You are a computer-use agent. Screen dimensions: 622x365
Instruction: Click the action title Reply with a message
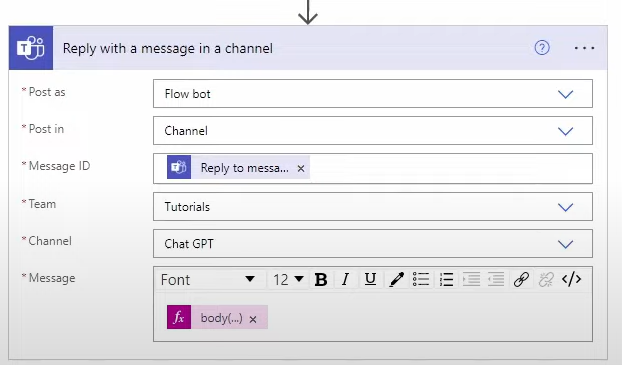167,48
